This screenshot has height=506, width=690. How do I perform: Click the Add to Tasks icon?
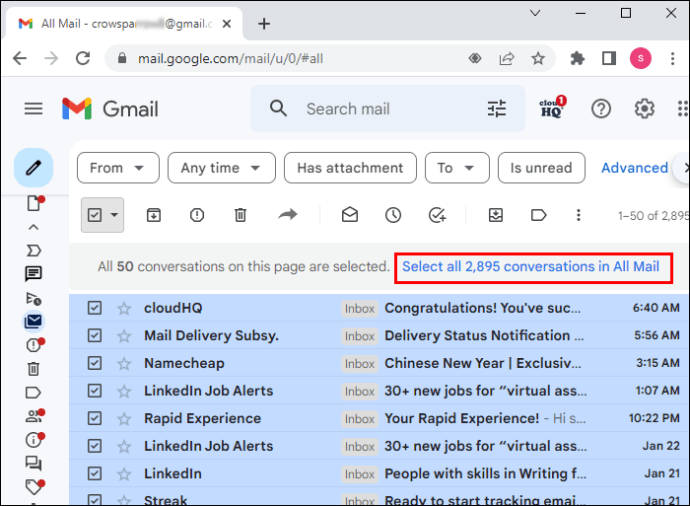pos(437,215)
